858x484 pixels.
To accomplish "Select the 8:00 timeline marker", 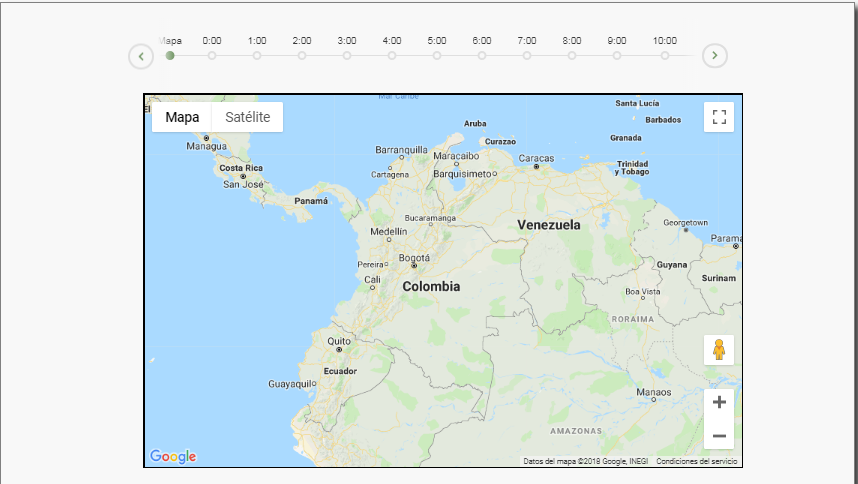I will [x=572, y=55].
